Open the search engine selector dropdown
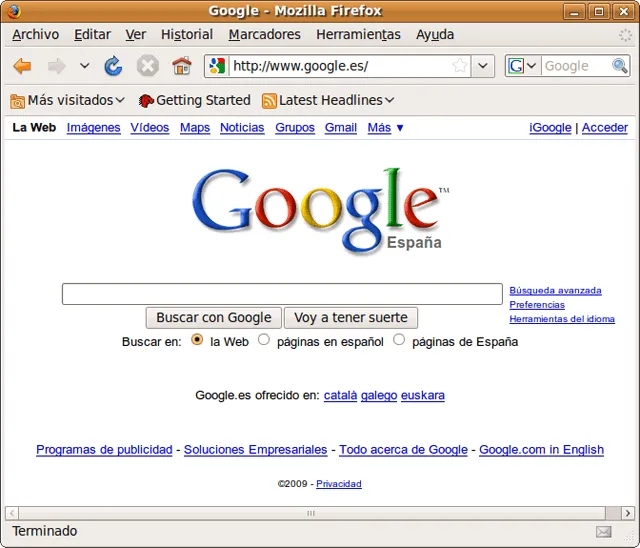 click(x=531, y=66)
